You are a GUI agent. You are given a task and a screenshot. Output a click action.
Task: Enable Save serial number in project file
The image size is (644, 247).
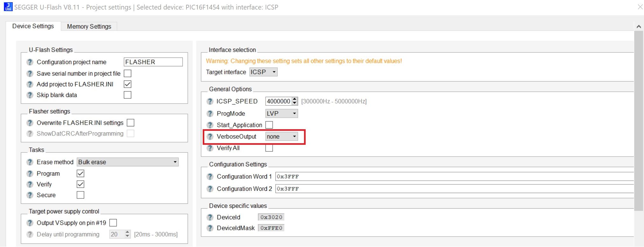click(x=127, y=73)
